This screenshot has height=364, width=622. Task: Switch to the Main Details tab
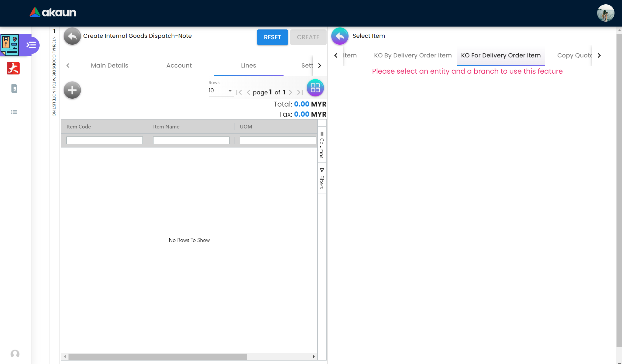(110, 66)
